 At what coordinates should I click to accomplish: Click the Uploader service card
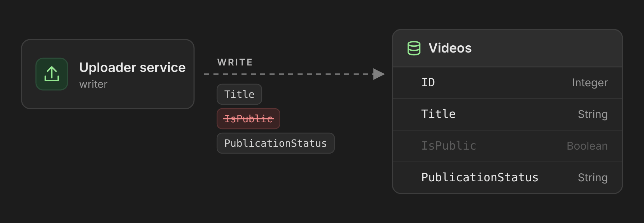point(108,74)
